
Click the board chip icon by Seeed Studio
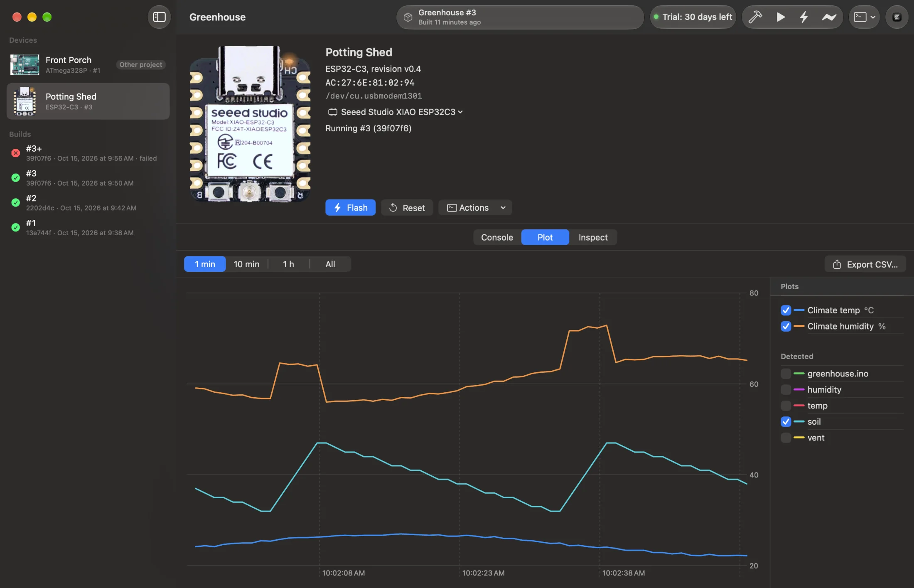coord(332,112)
